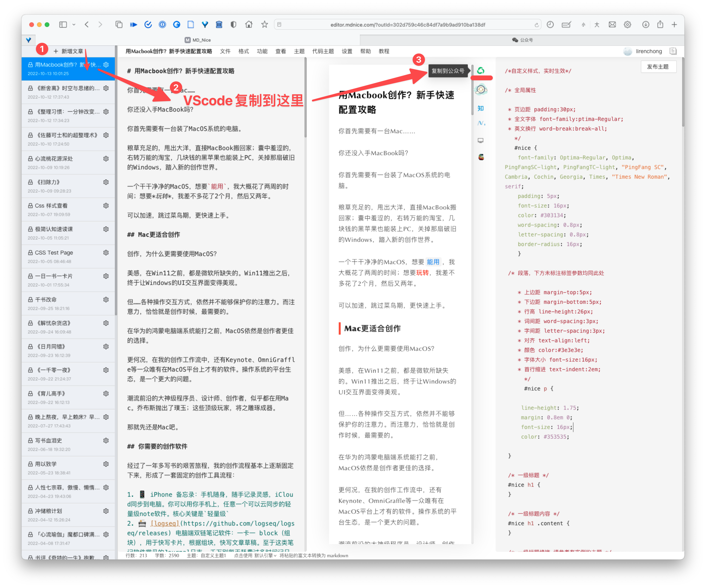The height and width of the screenshot is (588, 706).
Task: Click the CSS theme panel scrollbar
Action: (x=683, y=92)
